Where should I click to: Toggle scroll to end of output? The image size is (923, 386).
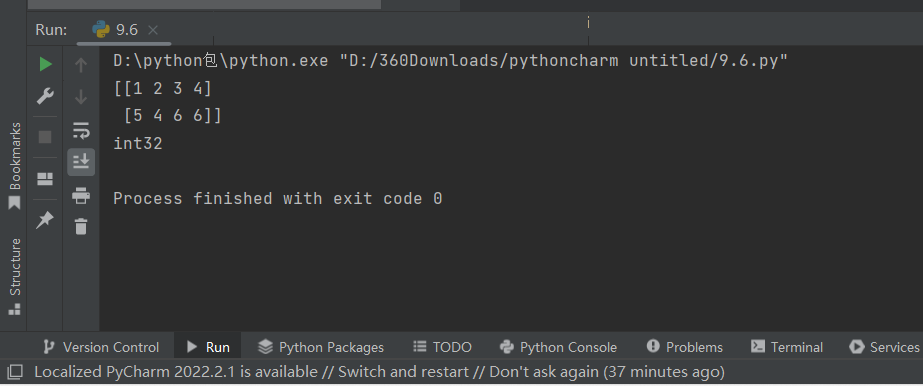pyautogui.click(x=81, y=162)
